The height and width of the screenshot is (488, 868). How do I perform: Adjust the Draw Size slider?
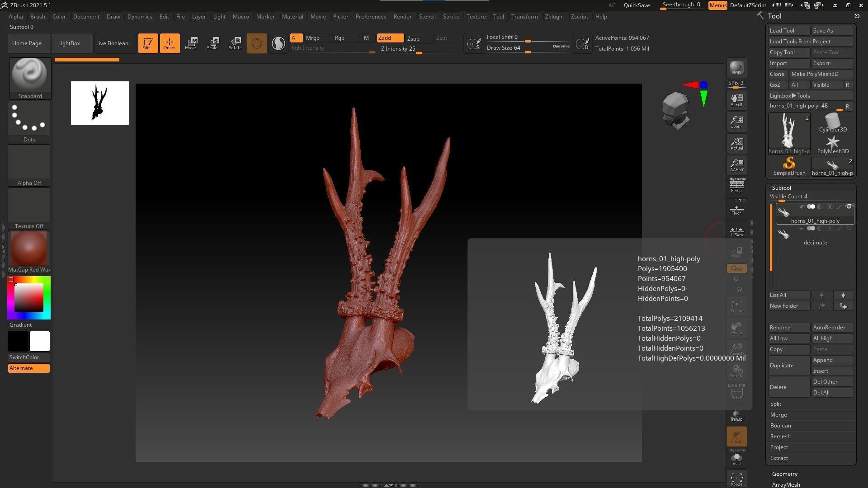[x=528, y=48]
